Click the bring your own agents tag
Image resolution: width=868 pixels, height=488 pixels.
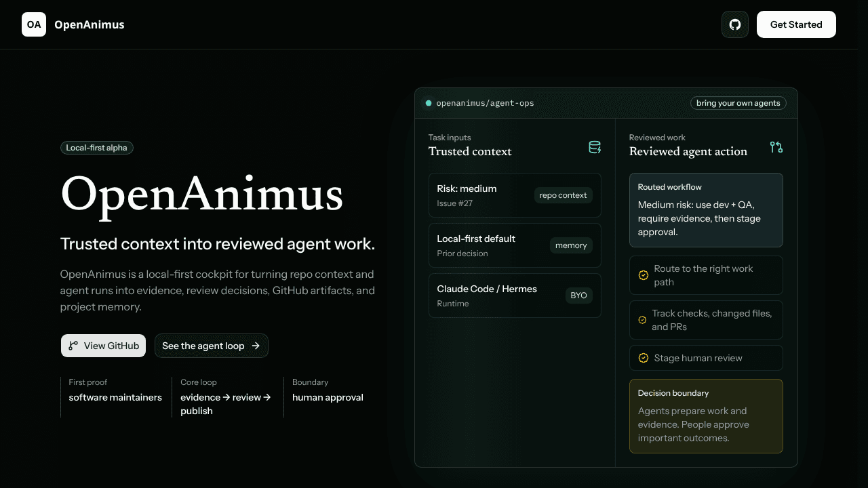(x=738, y=103)
